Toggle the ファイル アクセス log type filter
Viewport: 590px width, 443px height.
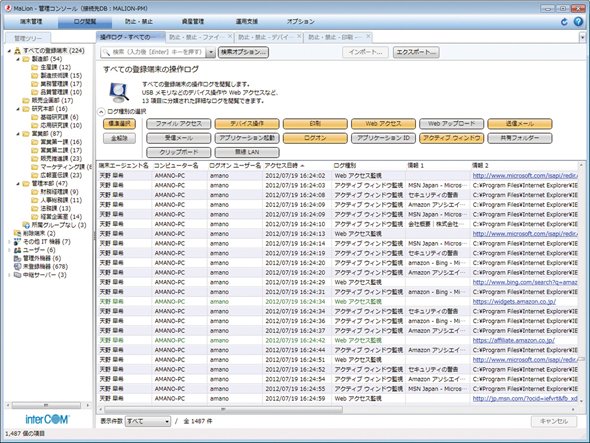point(179,123)
